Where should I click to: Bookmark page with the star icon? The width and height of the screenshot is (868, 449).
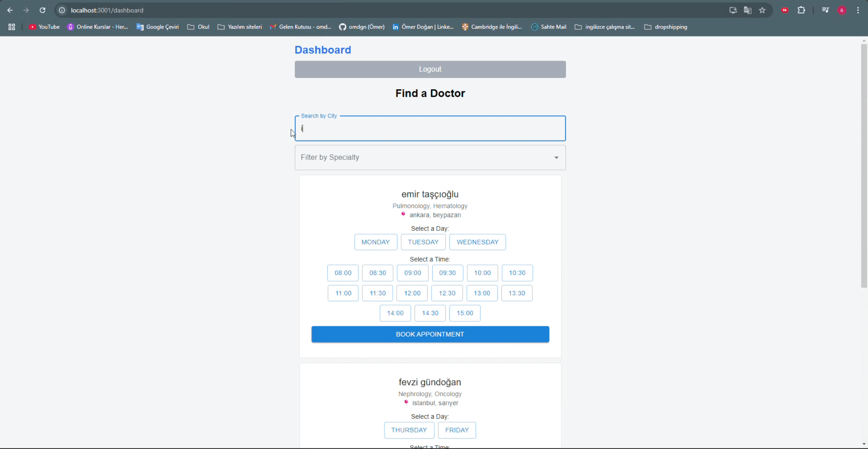762,10
